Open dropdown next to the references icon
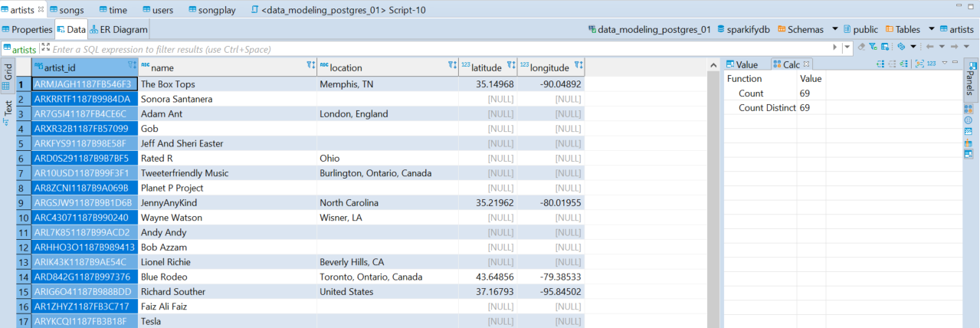 point(913,48)
